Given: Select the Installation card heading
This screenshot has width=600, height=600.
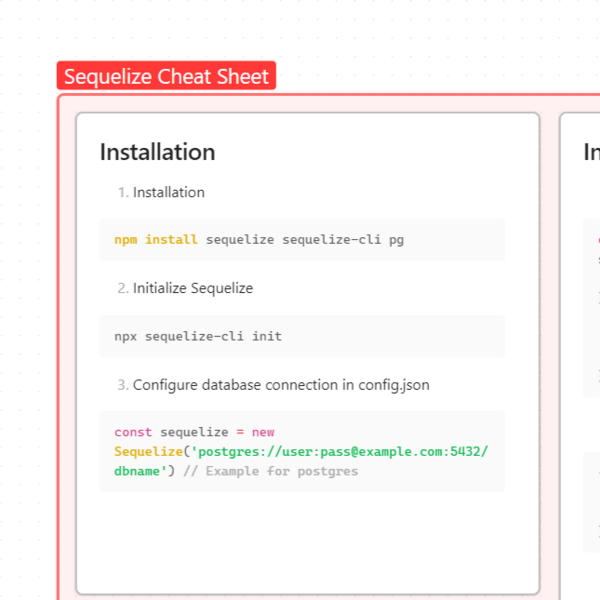Looking at the screenshot, I should click(157, 152).
